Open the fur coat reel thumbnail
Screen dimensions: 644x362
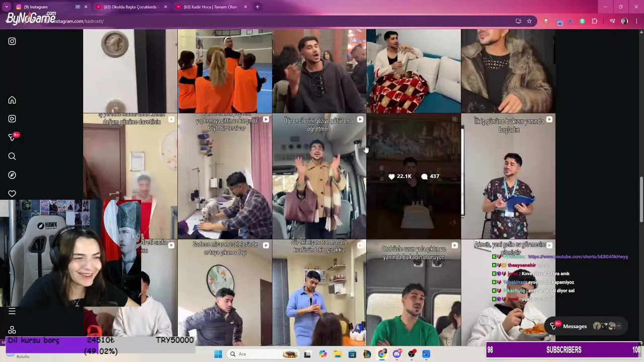(x=508, y=70)
